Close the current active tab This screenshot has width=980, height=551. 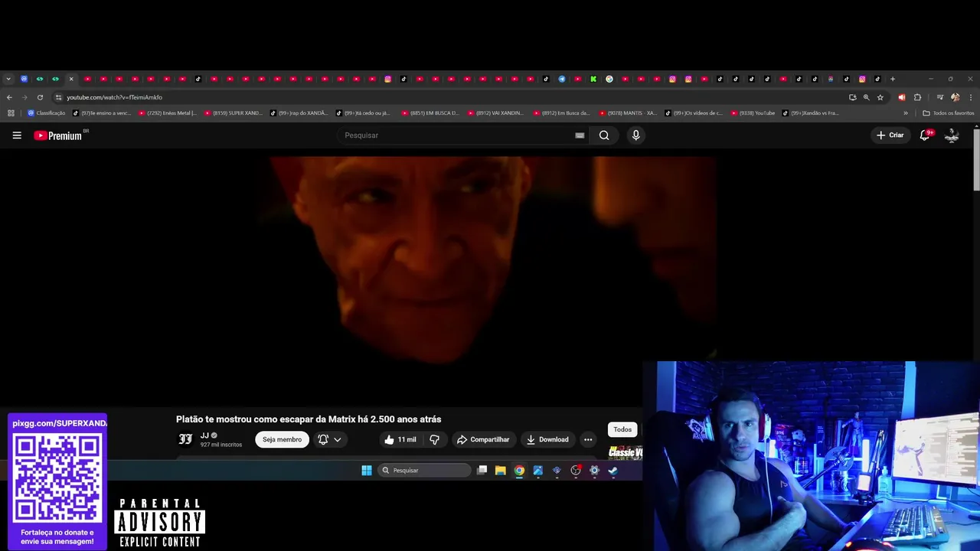[x=71, y=79]
